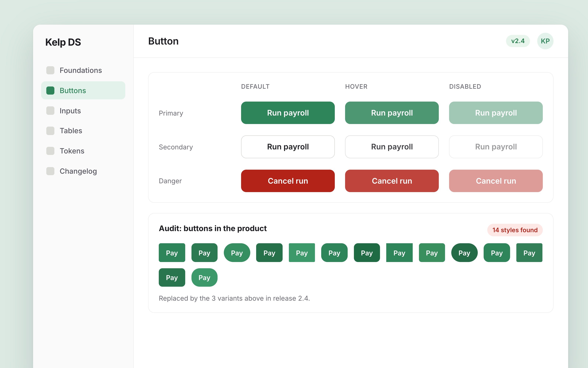The height and width of the screenshot is (368, 588).
Task: Go to the Inputs section
Action: (x=83, y=111)
